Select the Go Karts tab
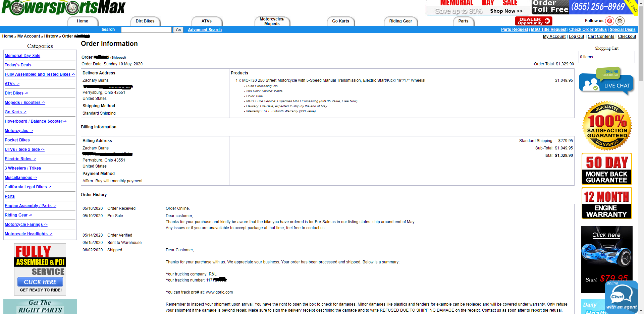Screen dimensions: 644x314 [340, 21]
